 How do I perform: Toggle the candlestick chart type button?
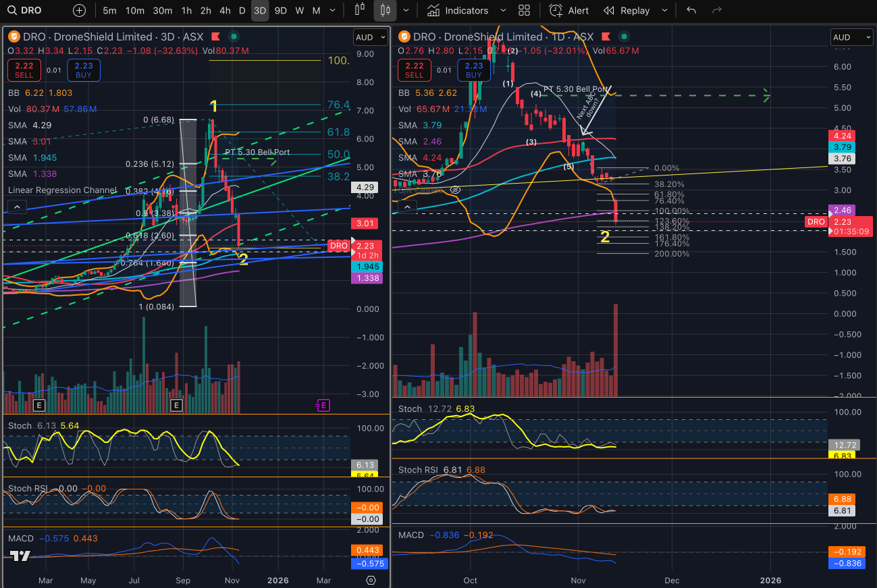(x=385, y=11)
